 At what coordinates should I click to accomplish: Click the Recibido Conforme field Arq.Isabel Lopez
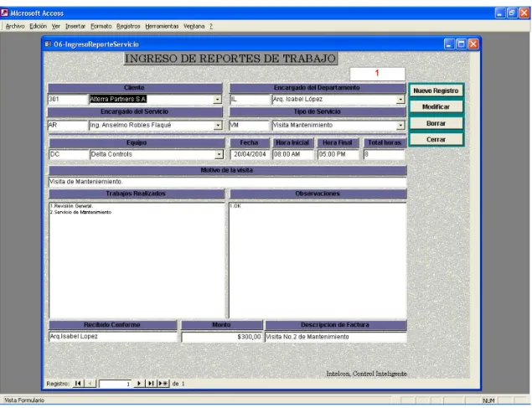(x=113, y=337)
